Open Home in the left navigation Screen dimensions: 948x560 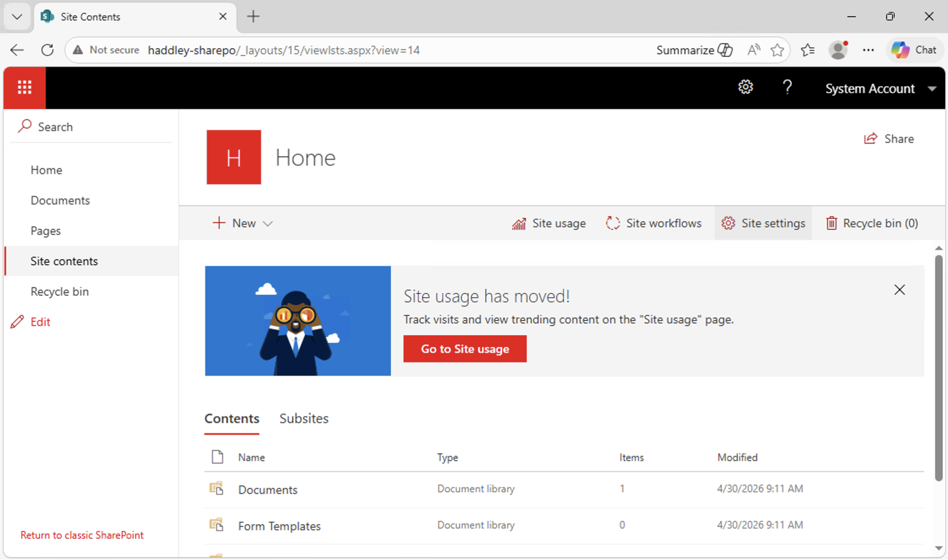tap(46, 170)
